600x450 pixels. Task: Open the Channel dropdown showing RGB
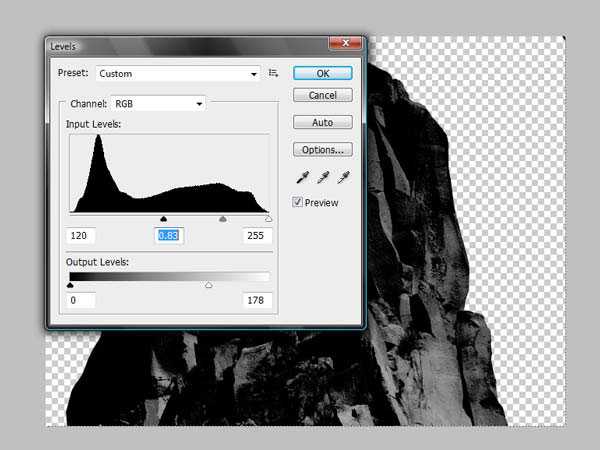coord(158,104)
